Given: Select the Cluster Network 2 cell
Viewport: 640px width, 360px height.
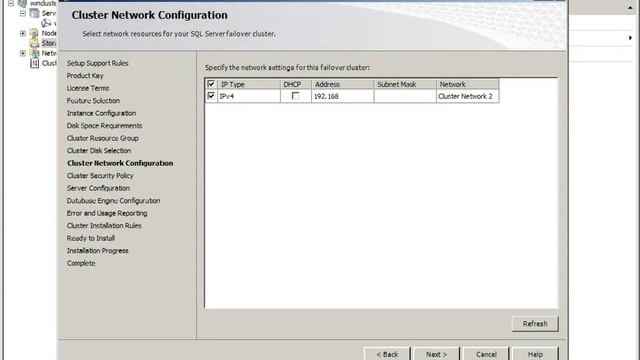Looking at the screenshot, I should pyautogui.click(x=467, y=96).
